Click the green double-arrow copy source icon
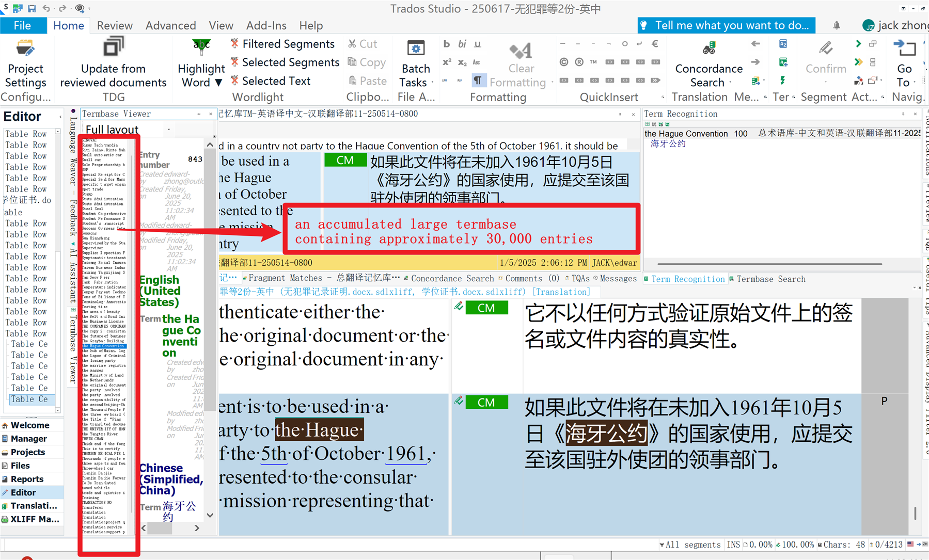Viewport: 929px width, 560px height. click(858, 62)
